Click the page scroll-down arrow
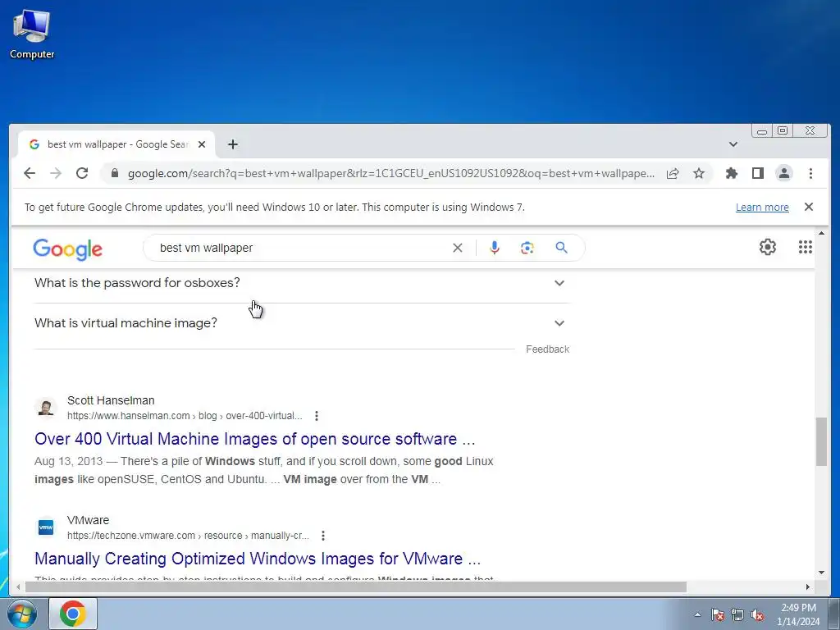Viewport: 840px width, 630px height. [x=821, y=573]
